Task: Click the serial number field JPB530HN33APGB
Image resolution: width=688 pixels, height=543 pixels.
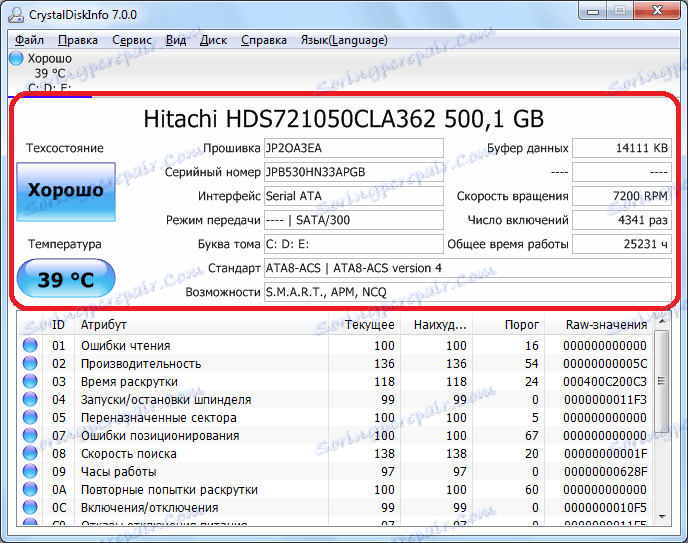Action: [x=353, y=172]
